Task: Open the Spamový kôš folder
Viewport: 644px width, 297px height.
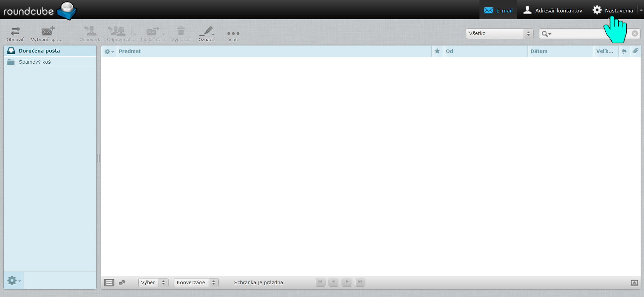Action: 35,62
